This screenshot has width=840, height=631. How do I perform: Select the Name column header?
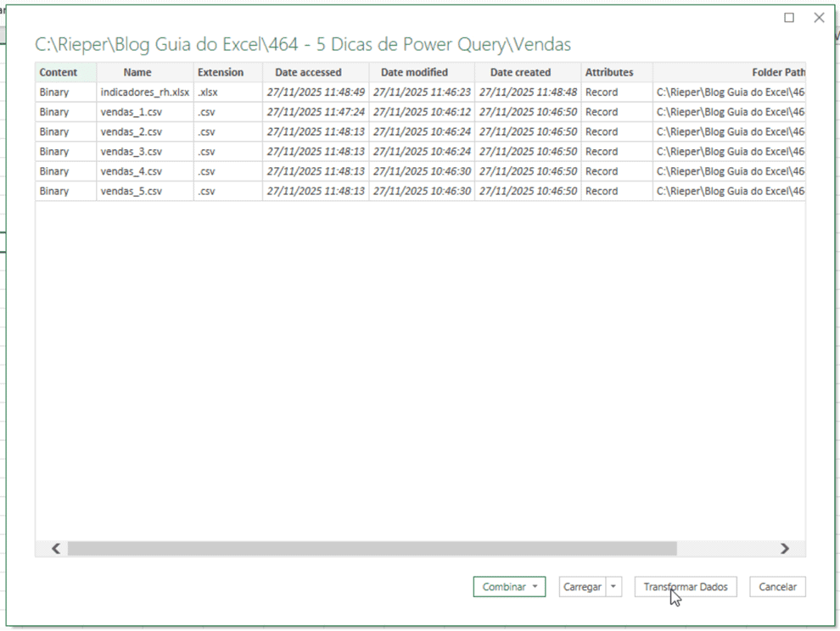pyautogui.click(x=137, y=72)
